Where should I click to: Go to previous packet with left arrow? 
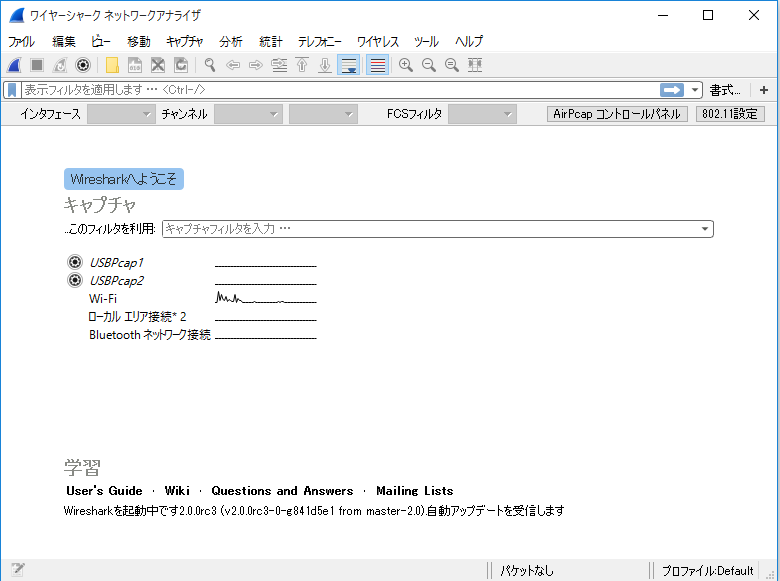233,65
